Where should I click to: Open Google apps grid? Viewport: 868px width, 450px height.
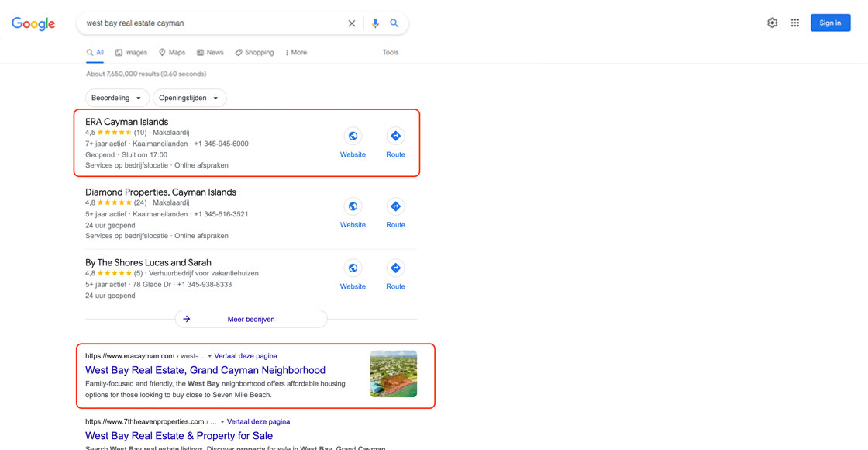pos(795,22)
